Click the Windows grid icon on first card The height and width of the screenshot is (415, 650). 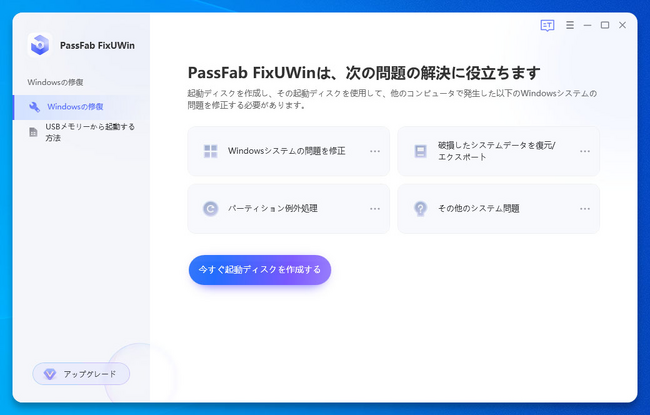(211, 151)
